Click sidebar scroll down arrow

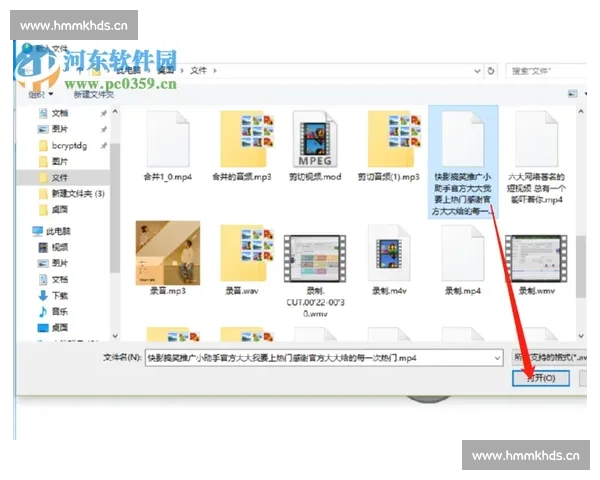115,336
